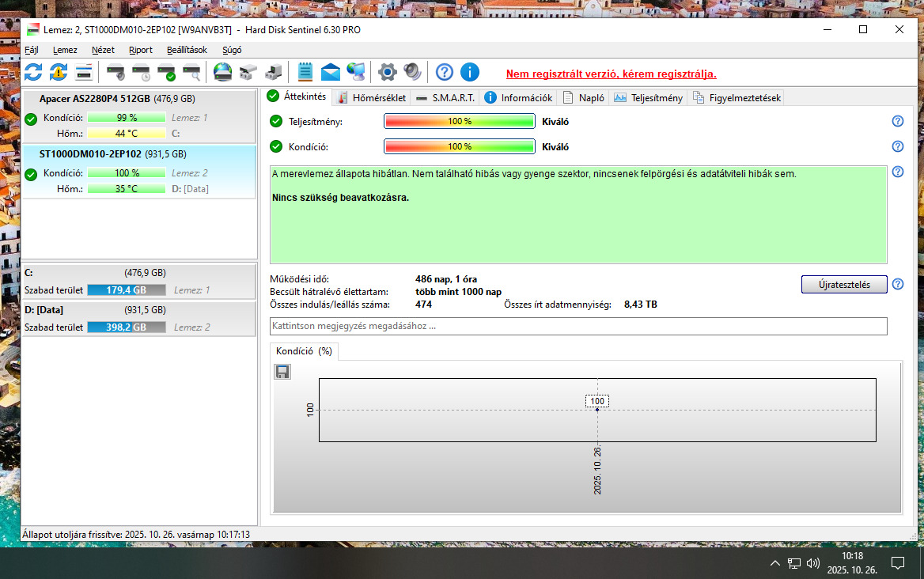Open settings via the gear icon
This screenshot has width=924, height=579.
pos(387,73)
